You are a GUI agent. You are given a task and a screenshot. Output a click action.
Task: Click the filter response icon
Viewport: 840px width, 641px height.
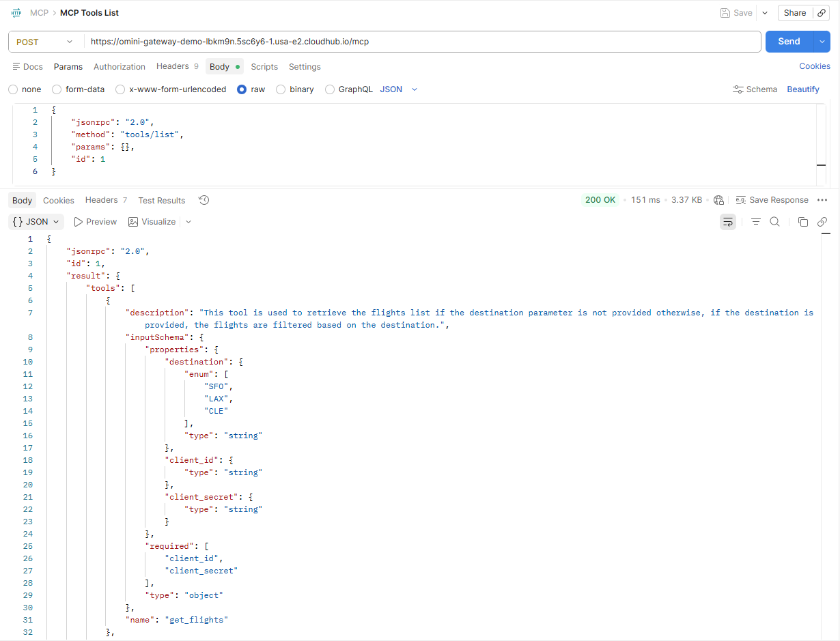[756, 222]
